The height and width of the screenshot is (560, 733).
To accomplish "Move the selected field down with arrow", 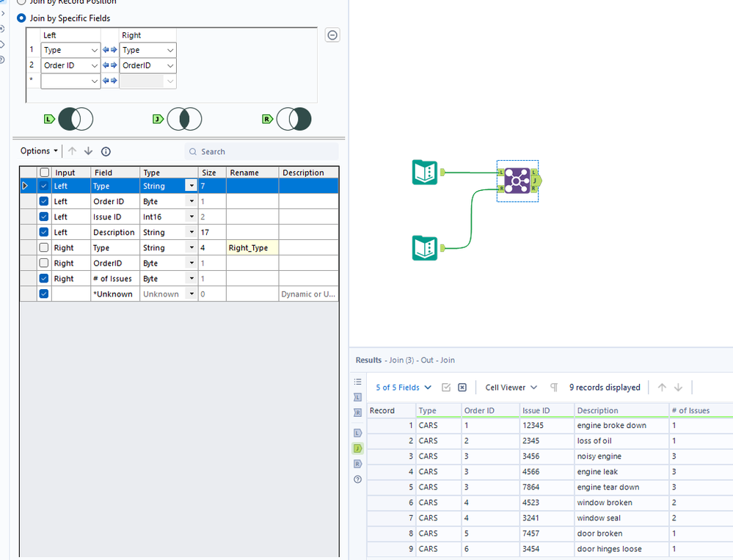I will 88,151.
